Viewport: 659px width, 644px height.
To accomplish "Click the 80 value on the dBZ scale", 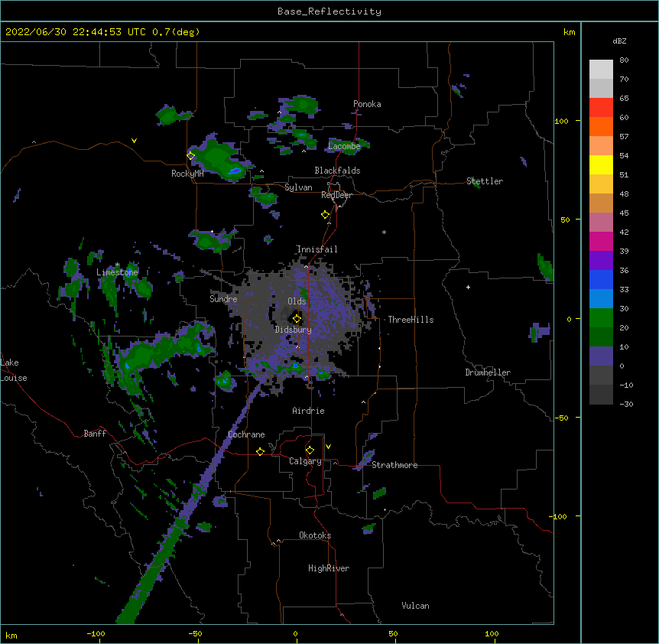I will coord(624,60).
